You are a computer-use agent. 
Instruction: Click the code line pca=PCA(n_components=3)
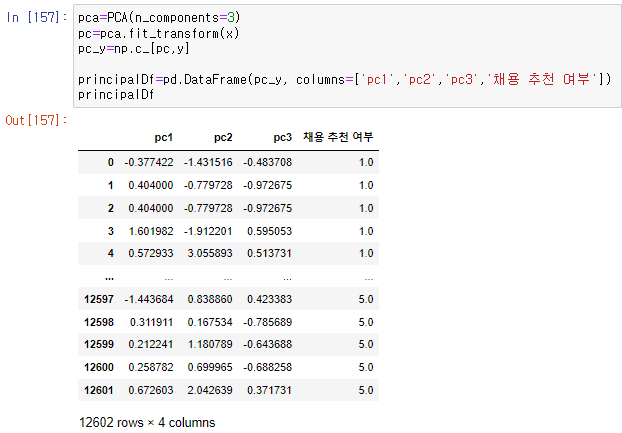click(x=159, y=18)
